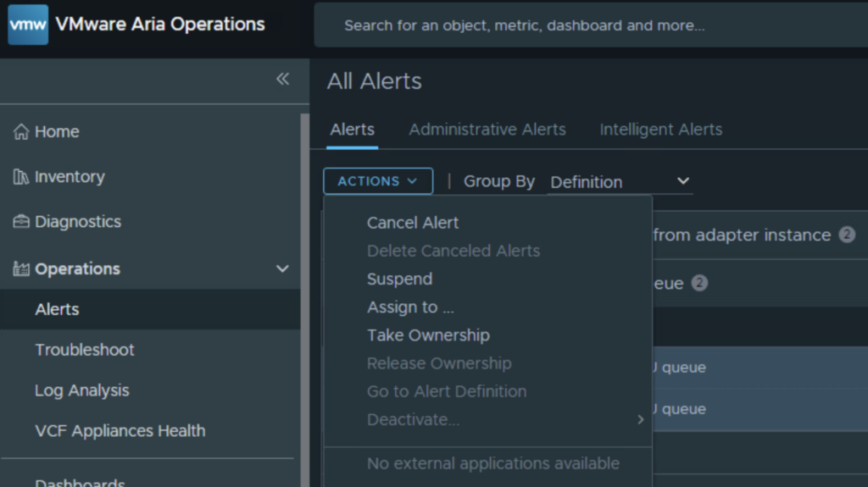Select Assign to ... menu option
This screenshot has width=868, height=487.
click(x=410, y=307)
